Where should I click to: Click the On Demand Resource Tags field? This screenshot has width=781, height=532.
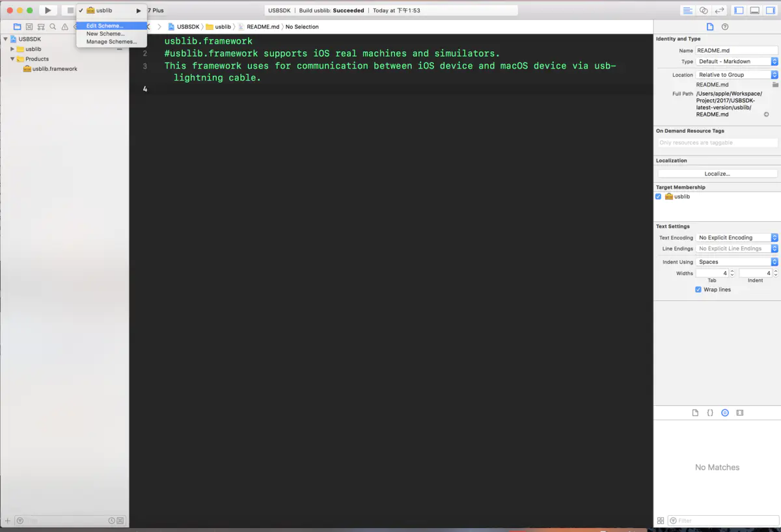tap(717, 142)
